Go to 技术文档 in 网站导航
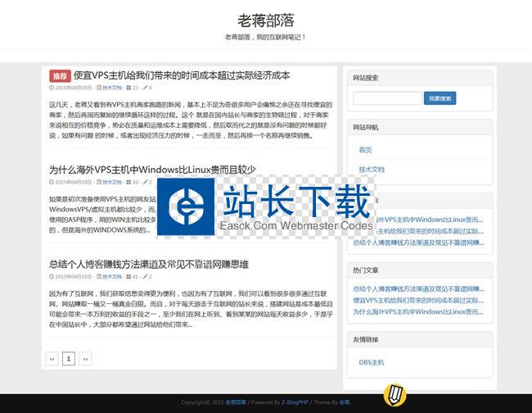 tap(372, 170)
